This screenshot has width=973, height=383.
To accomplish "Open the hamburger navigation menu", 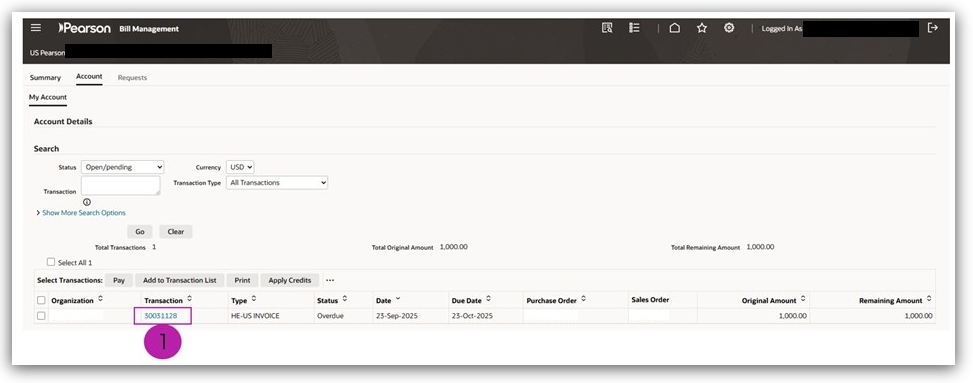I will [x=36, y=28].
